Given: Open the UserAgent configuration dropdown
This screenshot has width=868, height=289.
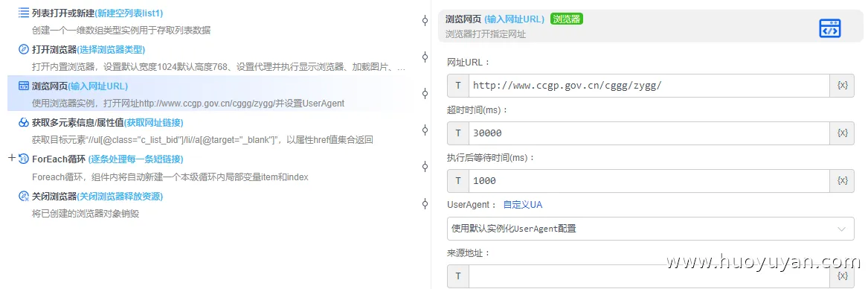Looking at the screenshot, I should coord(651,229).
